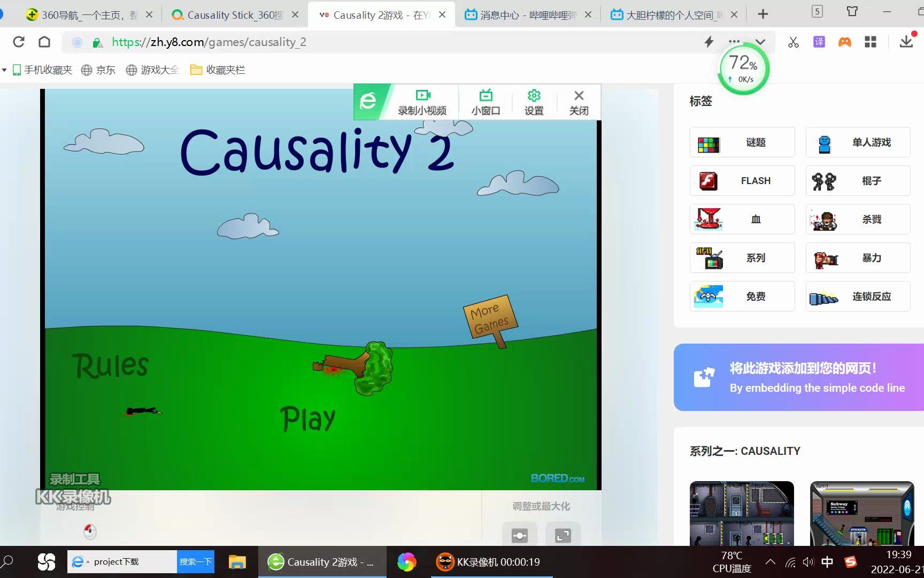Open the Windows search magnifier

(7, 562)
